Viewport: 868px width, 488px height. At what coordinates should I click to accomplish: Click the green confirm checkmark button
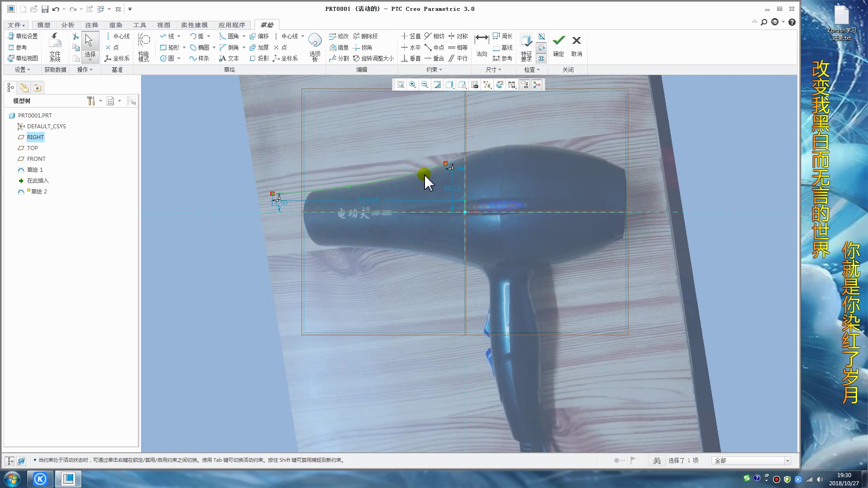[x=559, y=41]
